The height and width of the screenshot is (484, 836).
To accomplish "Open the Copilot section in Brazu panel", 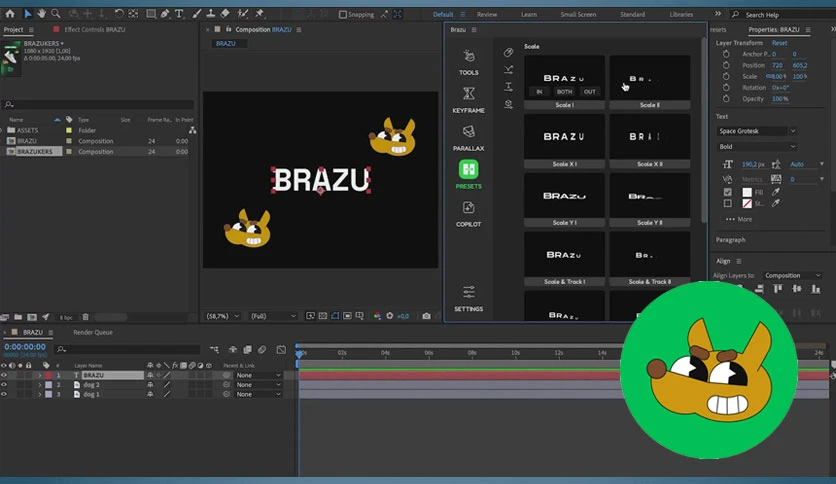I will click(469, 214).
